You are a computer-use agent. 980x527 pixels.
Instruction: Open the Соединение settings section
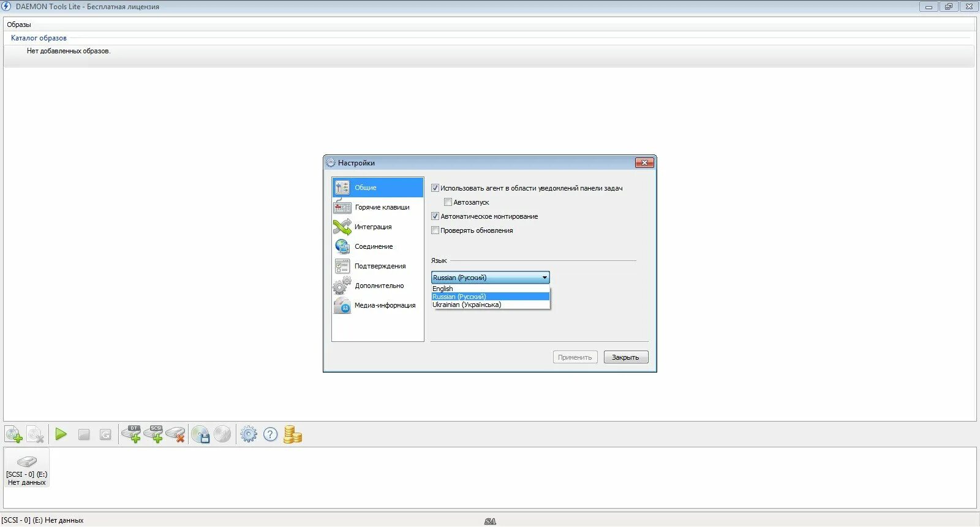(x=378, y=246)
